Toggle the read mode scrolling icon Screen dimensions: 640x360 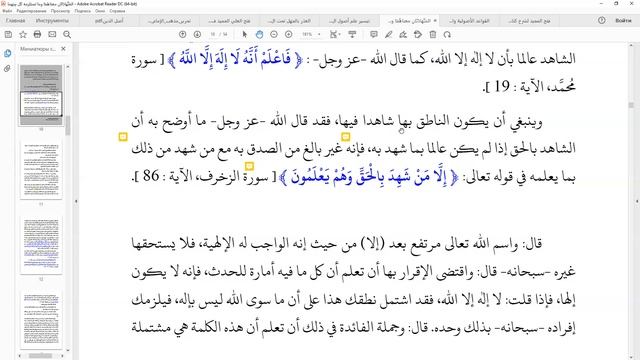pyautogui.click(x=352, y=35)
